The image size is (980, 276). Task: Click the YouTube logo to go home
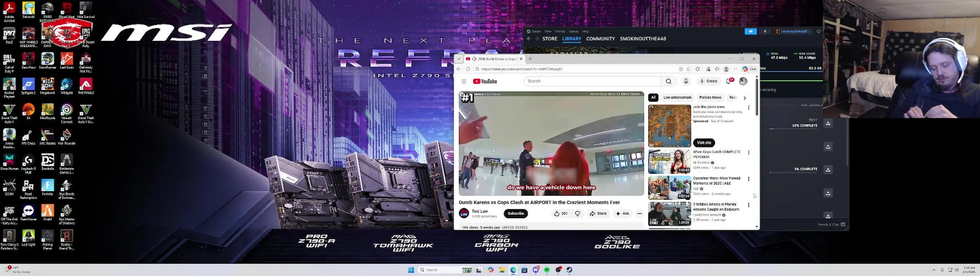[485, 81]
